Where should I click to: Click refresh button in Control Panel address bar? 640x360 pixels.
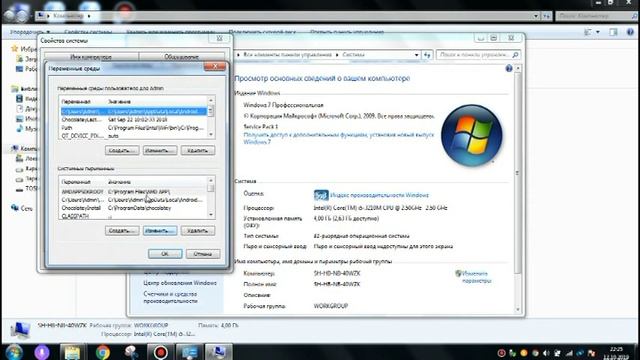(x=427, y=55)
